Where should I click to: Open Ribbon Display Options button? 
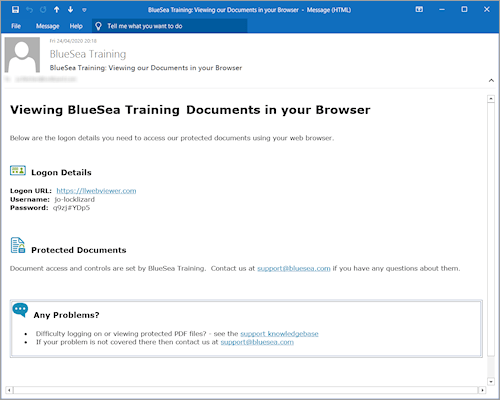point(419,10)
